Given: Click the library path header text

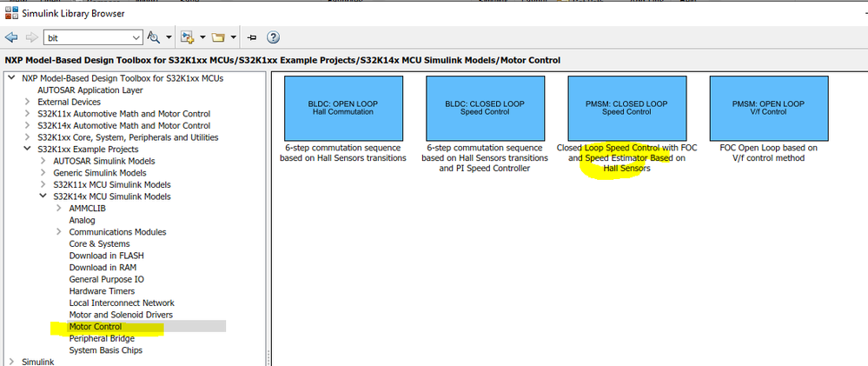Looking at the screenshot, I should 282,60.
